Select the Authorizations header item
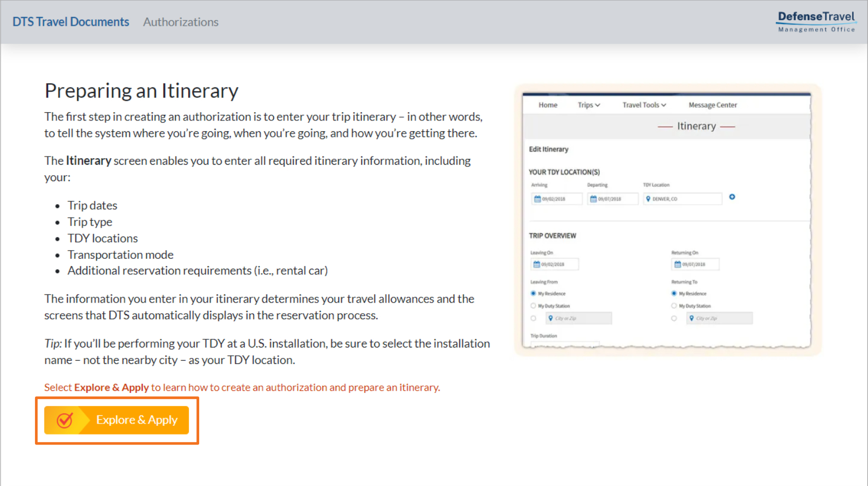This screenshot has width=868, height=486. [x=181, y=22]
